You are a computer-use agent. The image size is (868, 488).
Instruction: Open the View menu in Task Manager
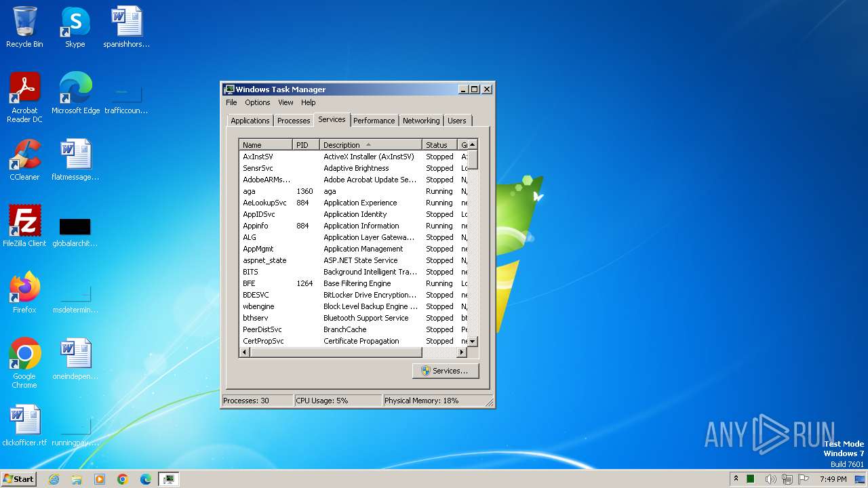pyautogui.click(x=285, y=102)
